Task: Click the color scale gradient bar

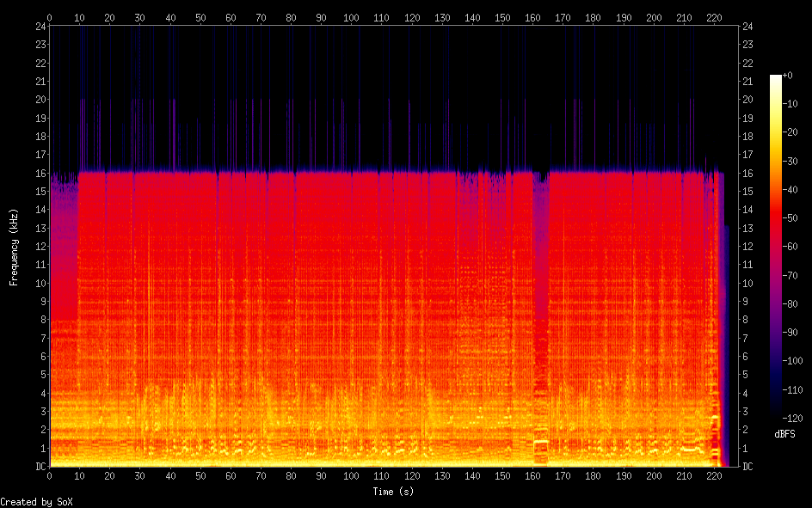Action: point(776,248)
